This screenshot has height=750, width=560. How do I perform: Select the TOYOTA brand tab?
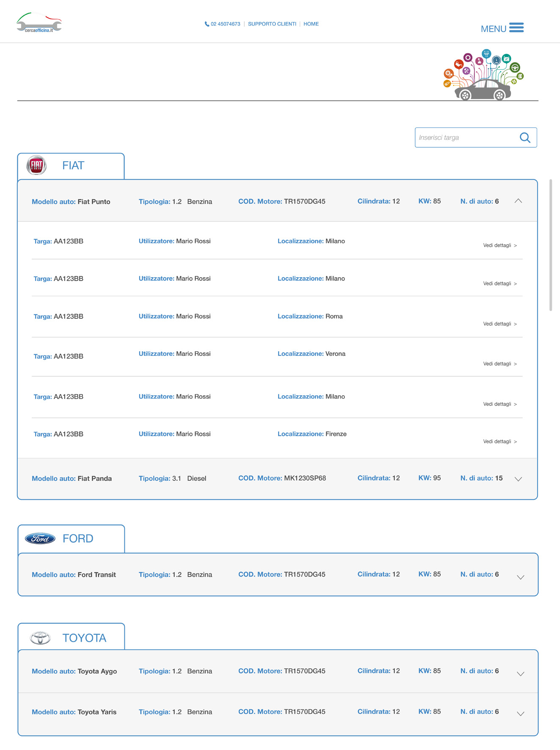(x=71, y=637)
